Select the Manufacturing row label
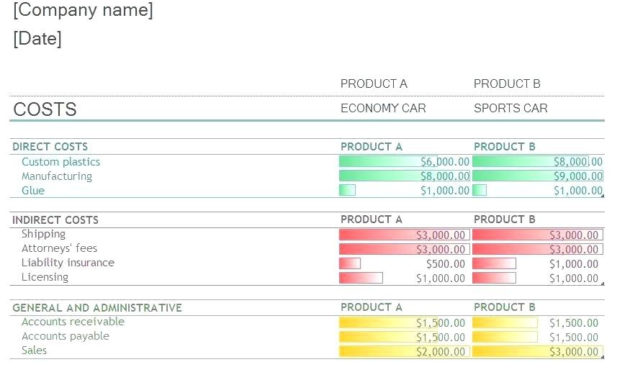Viewport: 630px width, 380px height. [57, 176]
